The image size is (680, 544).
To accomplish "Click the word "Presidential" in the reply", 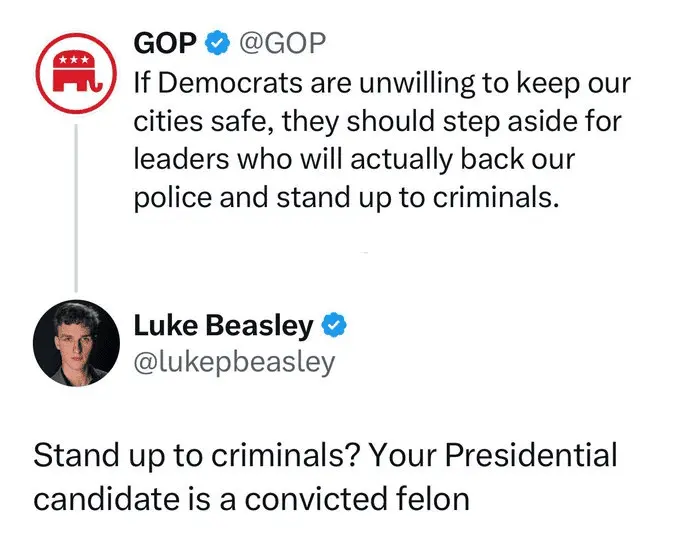I will (530, 457).
